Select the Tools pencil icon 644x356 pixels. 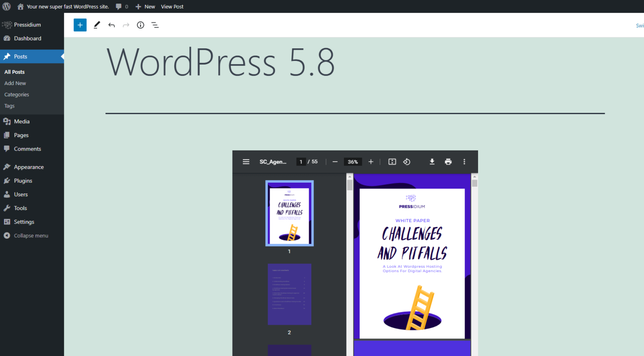click(97, 25)
